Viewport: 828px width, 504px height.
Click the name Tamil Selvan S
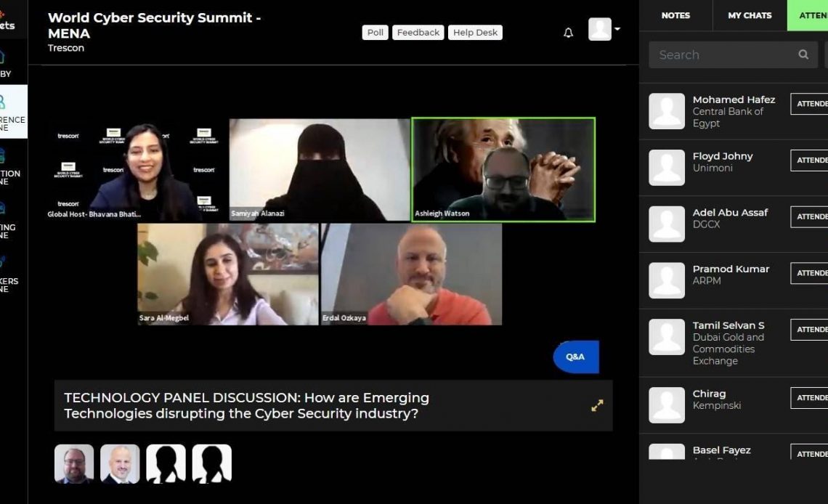pyautogui.click(x=728, y=325)
